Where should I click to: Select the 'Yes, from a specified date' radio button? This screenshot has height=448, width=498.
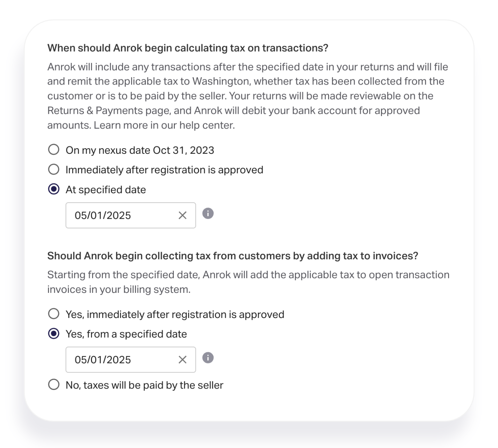click(x=54, y=334)
